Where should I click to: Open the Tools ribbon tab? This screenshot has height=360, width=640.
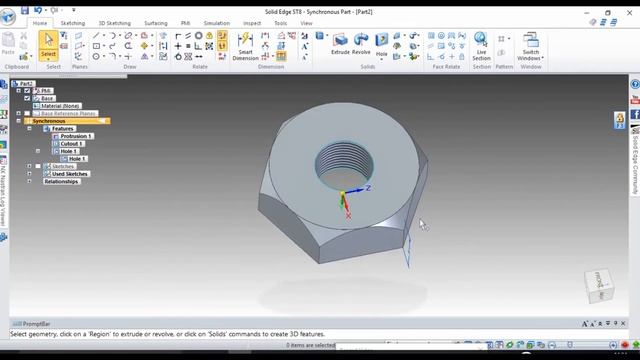(280, 23)
